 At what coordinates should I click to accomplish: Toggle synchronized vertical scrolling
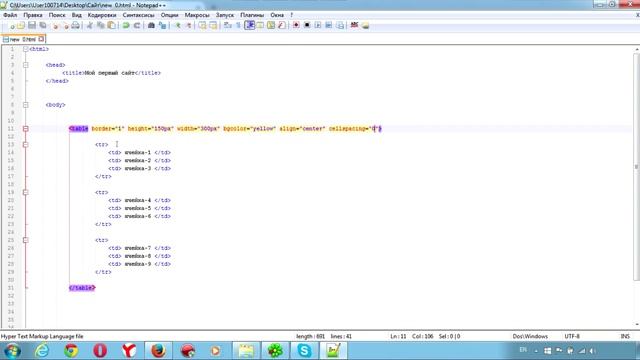tap(202, 26)
